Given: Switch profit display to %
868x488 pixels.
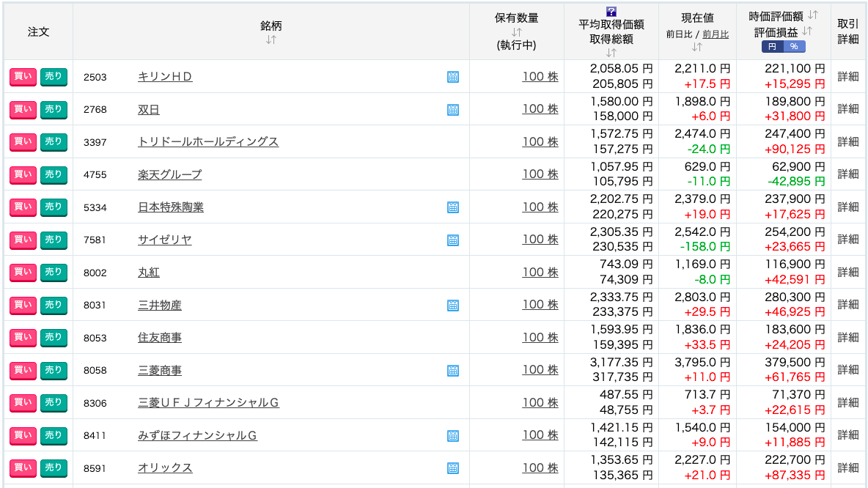Looking at the screenshot, I should pos(795,46).
